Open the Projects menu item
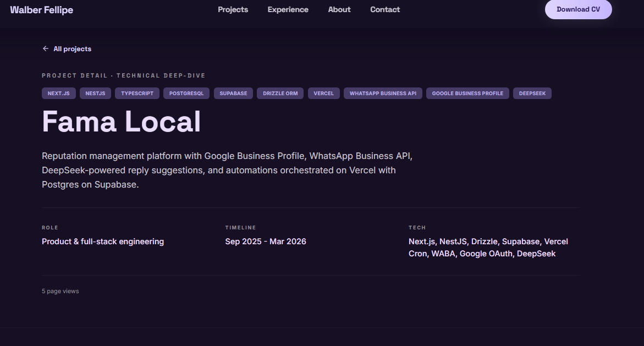The height and width of the screenshot is (346, 644). 233,9
